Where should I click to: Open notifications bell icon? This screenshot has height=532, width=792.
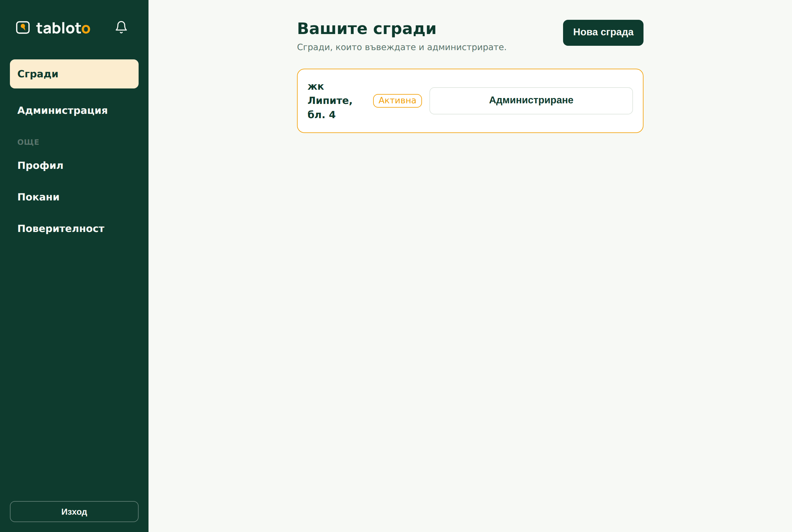coord(121,27)
